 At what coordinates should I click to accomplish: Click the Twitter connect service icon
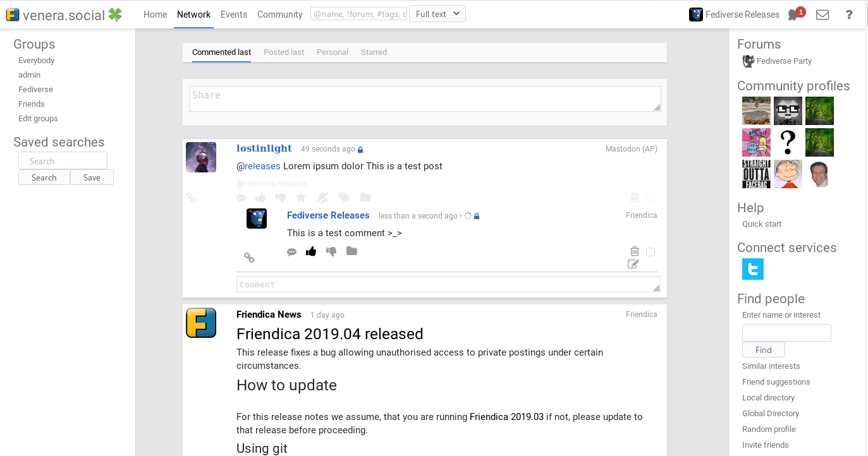(x=753, y=269)
